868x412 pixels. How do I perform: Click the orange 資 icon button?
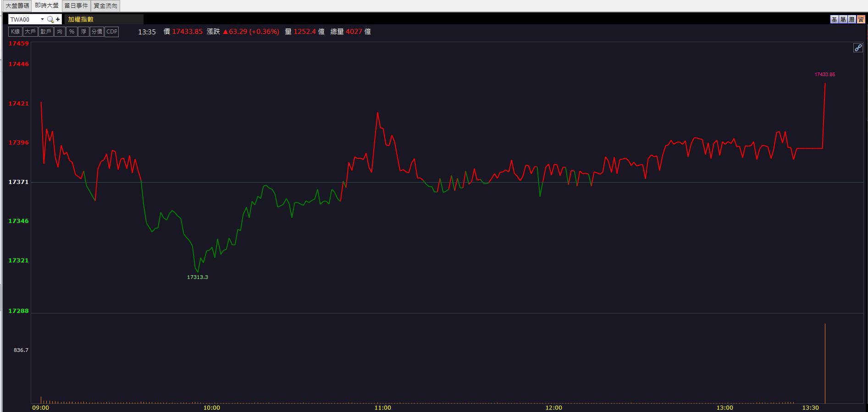pyautogui.click(x=860, y=19)
